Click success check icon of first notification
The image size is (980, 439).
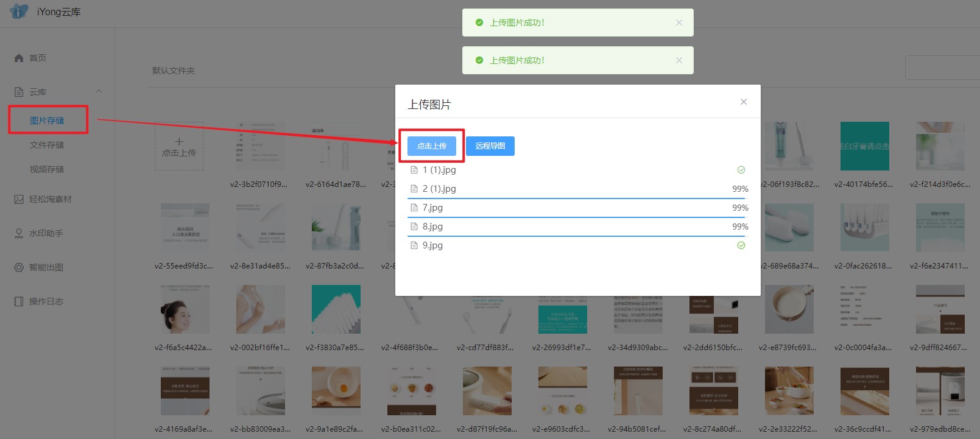coord(479,23)
